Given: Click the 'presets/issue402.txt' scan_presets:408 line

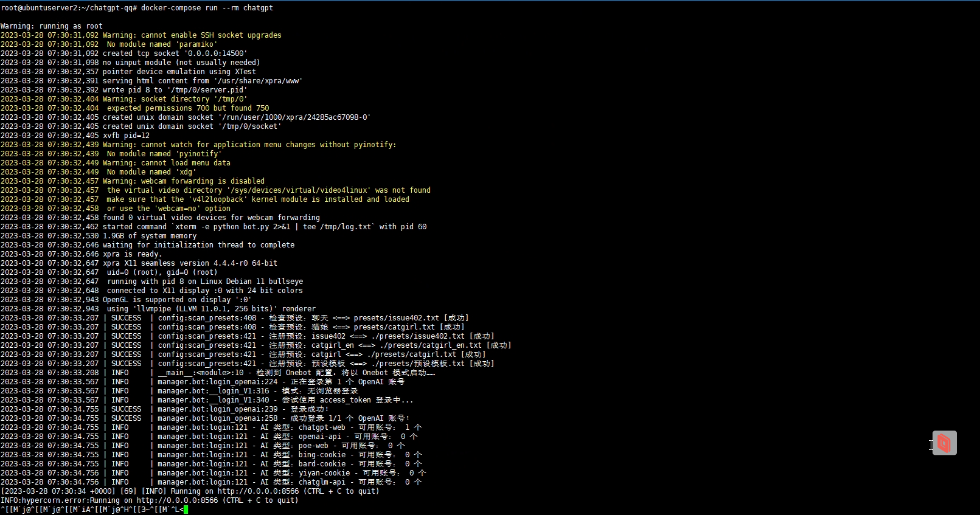Looking at the screenshot, I should pyautogui.click(x=235, y=318).
